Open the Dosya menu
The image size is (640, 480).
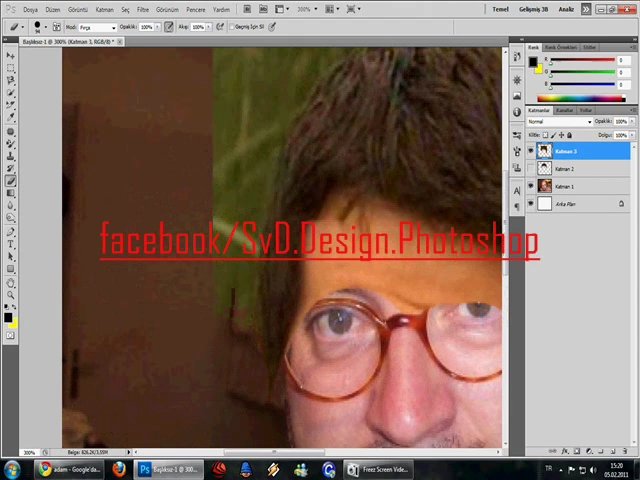[x=30, y=9]
